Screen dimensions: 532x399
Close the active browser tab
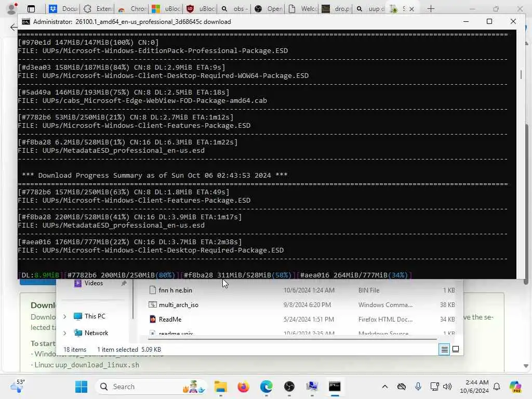[411, 9]
